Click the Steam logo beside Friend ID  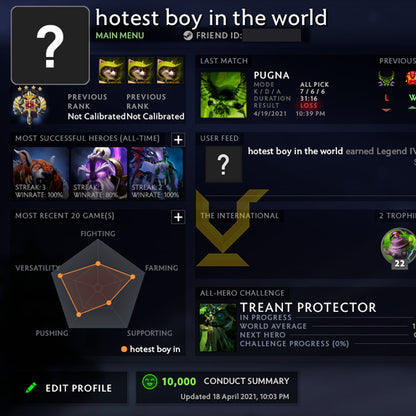tap(188, 35)
